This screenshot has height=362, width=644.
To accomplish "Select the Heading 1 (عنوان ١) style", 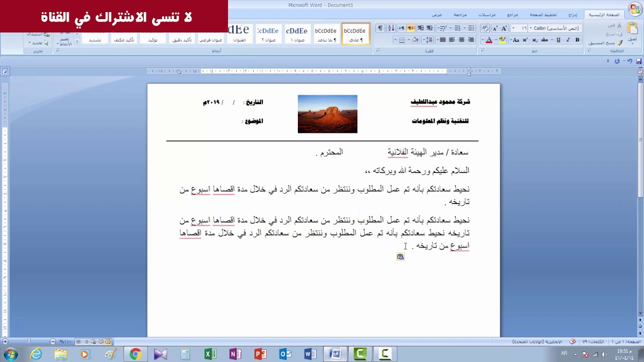I will (297, 34).
